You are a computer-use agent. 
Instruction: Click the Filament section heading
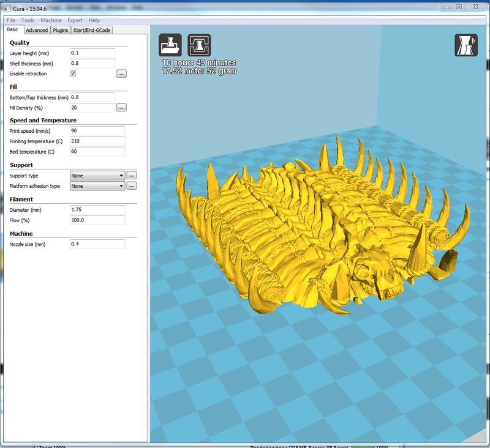[21, 200]
